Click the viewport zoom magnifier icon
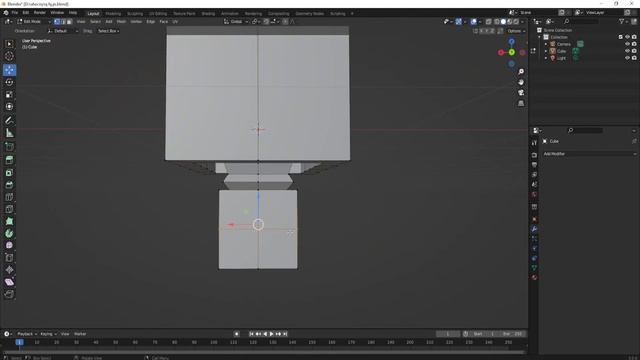The height and width of the screenshot is (360, 640). coord(521,72)
